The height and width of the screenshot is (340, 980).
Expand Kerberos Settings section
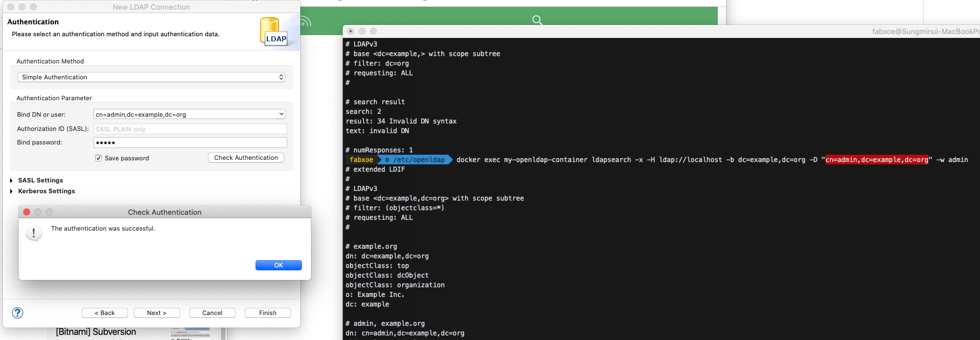tap(11, 191)
